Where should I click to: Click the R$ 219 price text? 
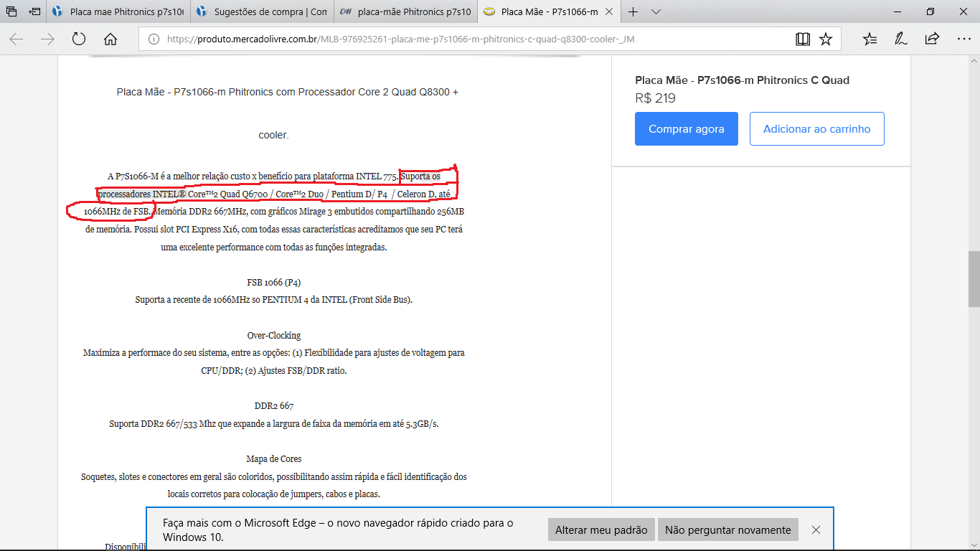(655, 98)
